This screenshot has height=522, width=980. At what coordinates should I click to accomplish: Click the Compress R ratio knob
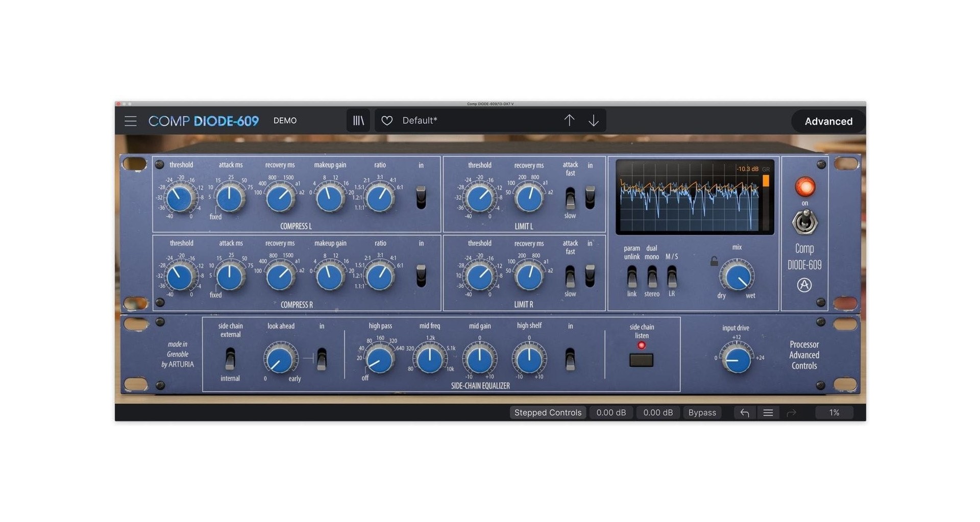(380, 277)
